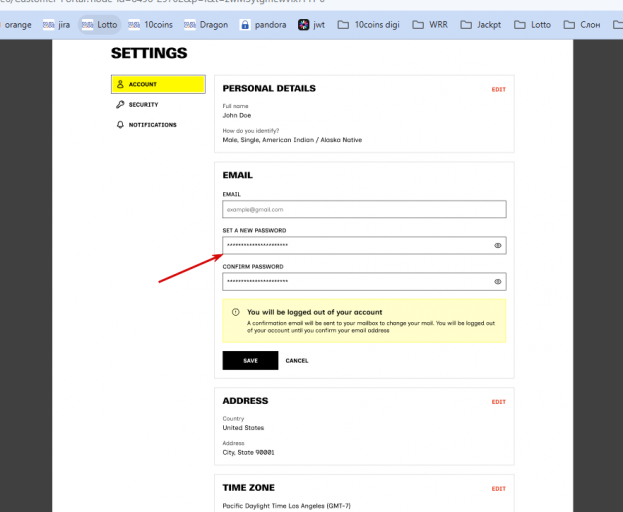Click the 'You will be logged out' warning title
The image size is (623, 512).
pos(314,312)
